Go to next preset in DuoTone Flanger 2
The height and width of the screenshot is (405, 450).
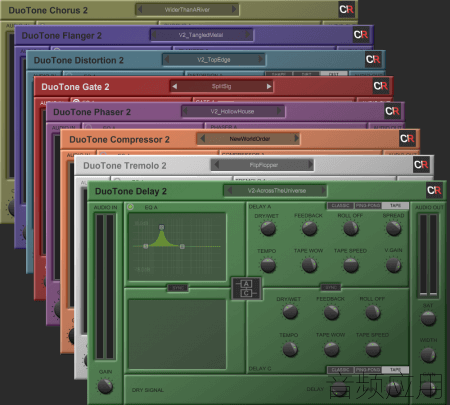(x=248, y=34)
